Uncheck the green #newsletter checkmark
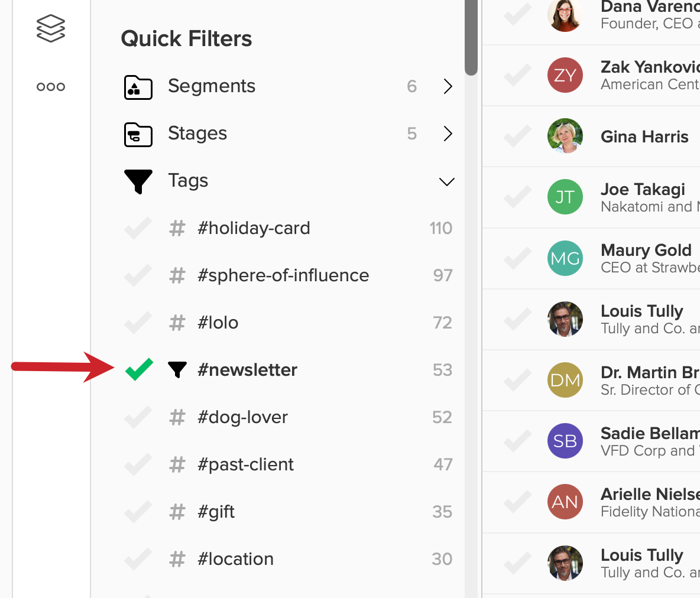 [x=139, y=370]
